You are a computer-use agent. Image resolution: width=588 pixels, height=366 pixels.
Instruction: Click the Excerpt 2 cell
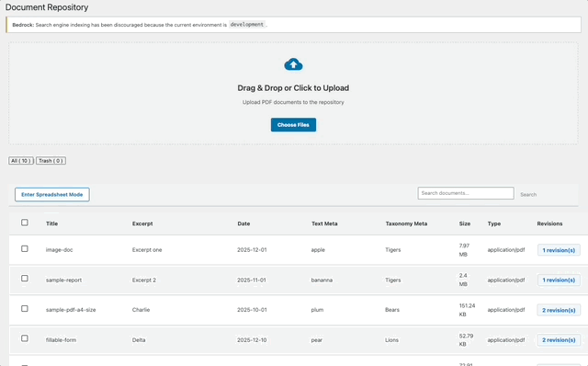[144, 280]
